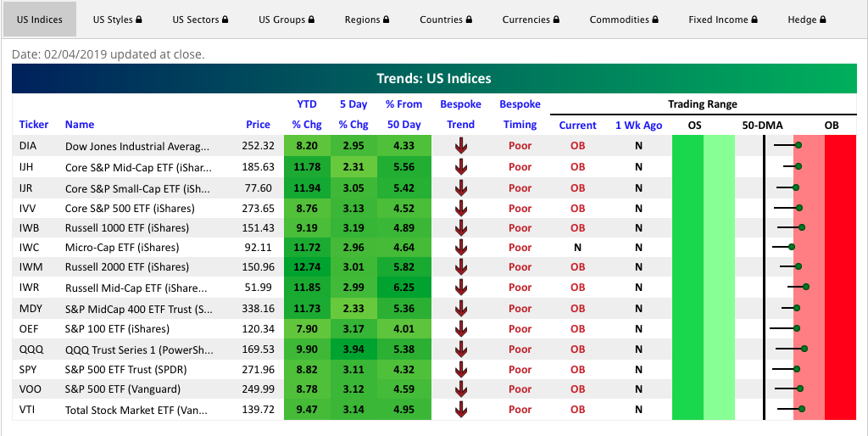
Task: Open the Currencies tab
Action: [531, 20]
